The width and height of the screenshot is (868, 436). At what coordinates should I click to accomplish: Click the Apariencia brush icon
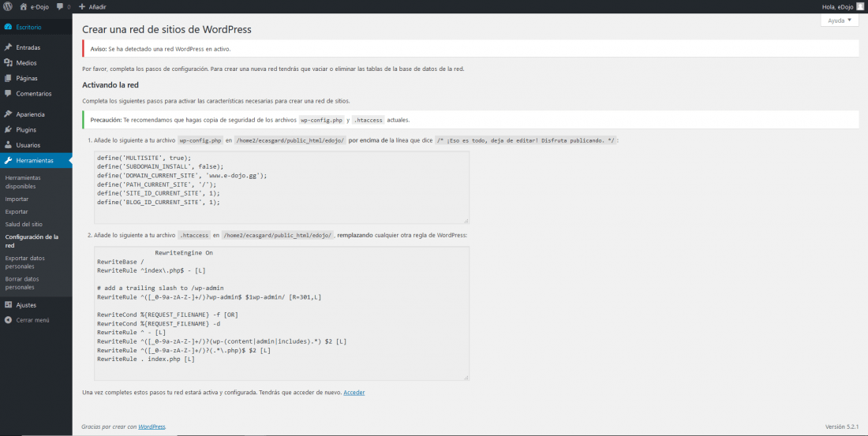8,114
